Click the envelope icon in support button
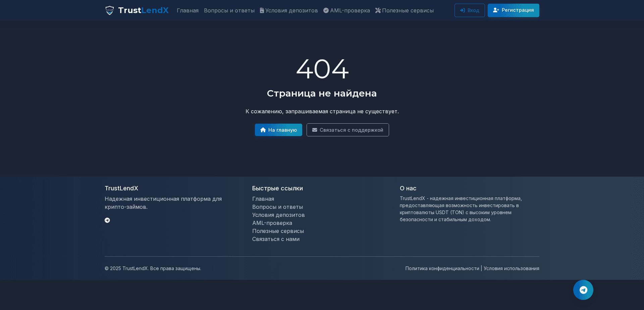 [x=315, y=130]
